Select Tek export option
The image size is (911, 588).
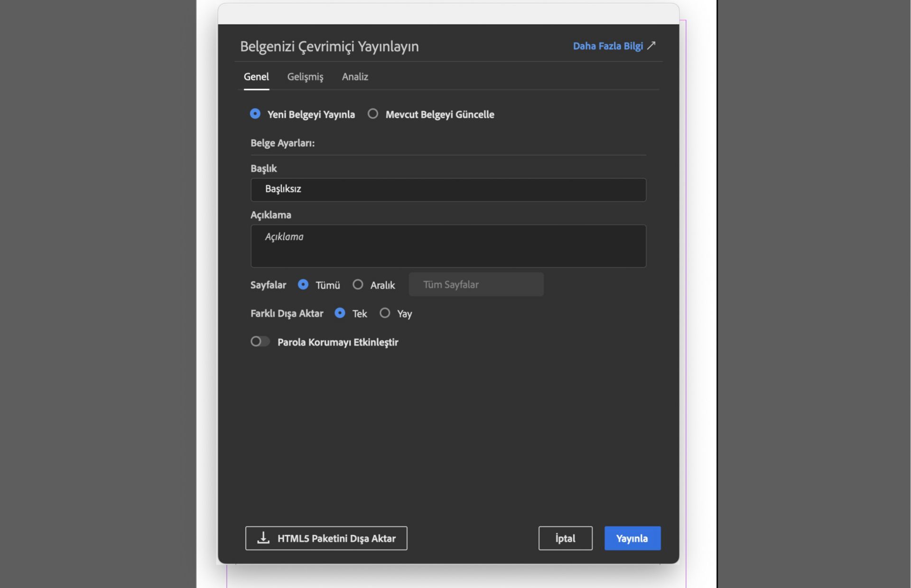[x=340, y=313]
